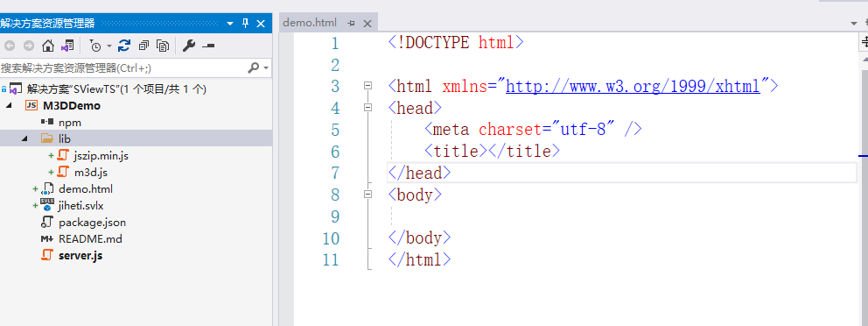Open the Solution Explorer window options dropdown
The width and height of the screenshot is (868, 326).
[x=231, y=24]
